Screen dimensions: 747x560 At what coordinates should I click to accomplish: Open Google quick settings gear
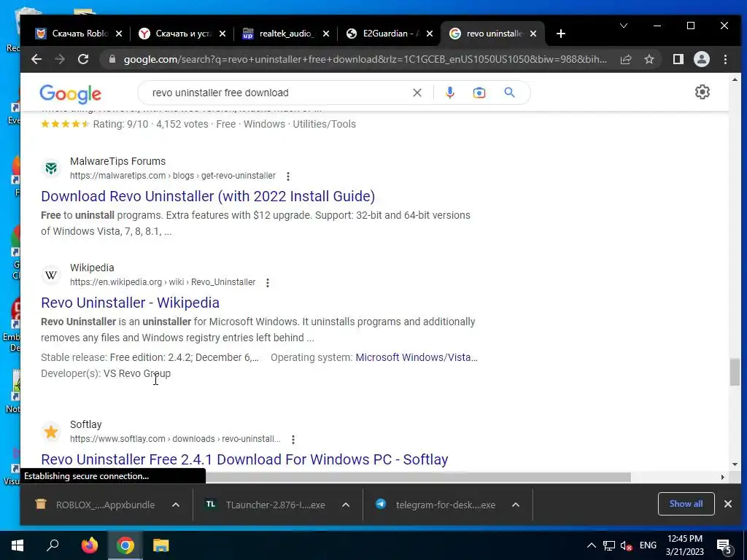click(x=703, y=92)
